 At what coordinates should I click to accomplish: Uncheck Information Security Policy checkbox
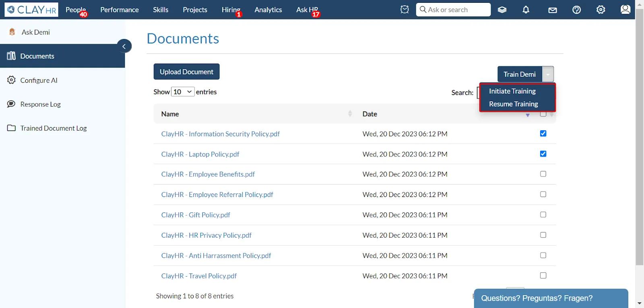[543, 133]
